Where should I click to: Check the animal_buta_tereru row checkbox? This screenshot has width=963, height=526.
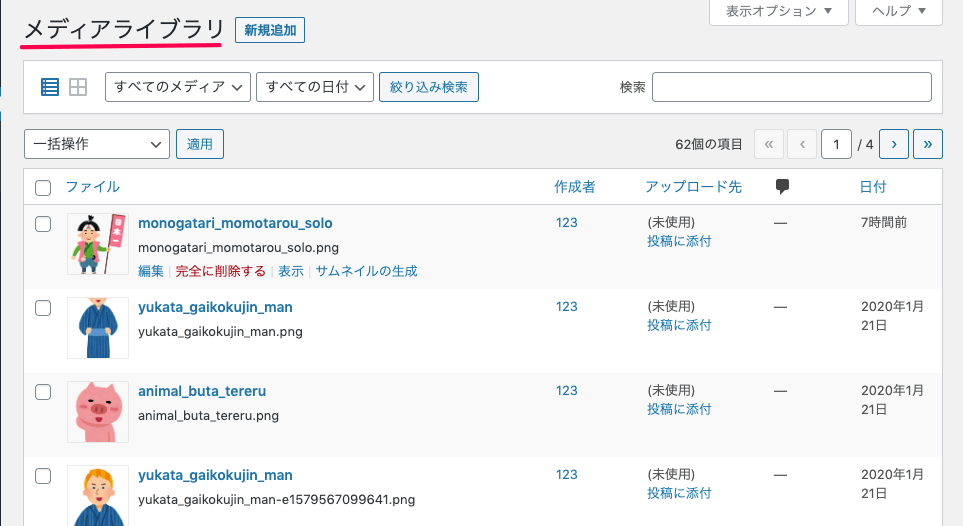(43, 392)
